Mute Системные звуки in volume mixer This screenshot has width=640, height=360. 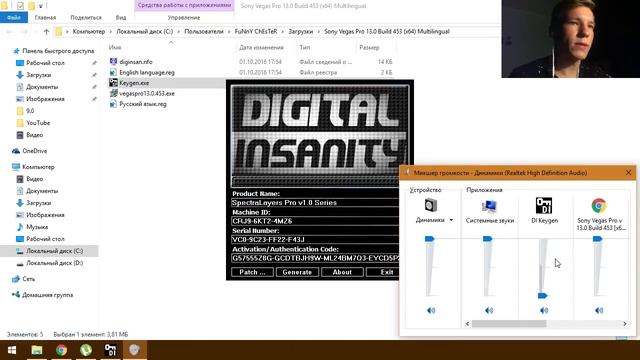point(489,311)
